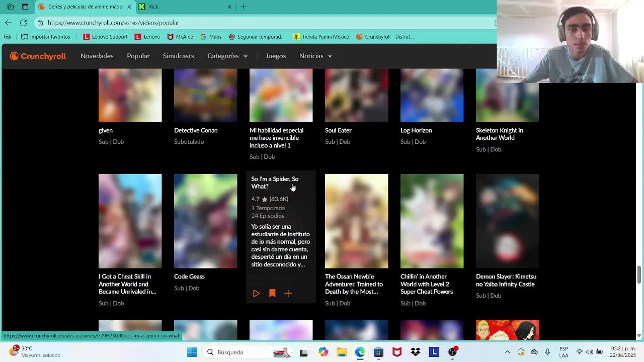Reload the current page
644x362 pixels.
pos(23,23)
